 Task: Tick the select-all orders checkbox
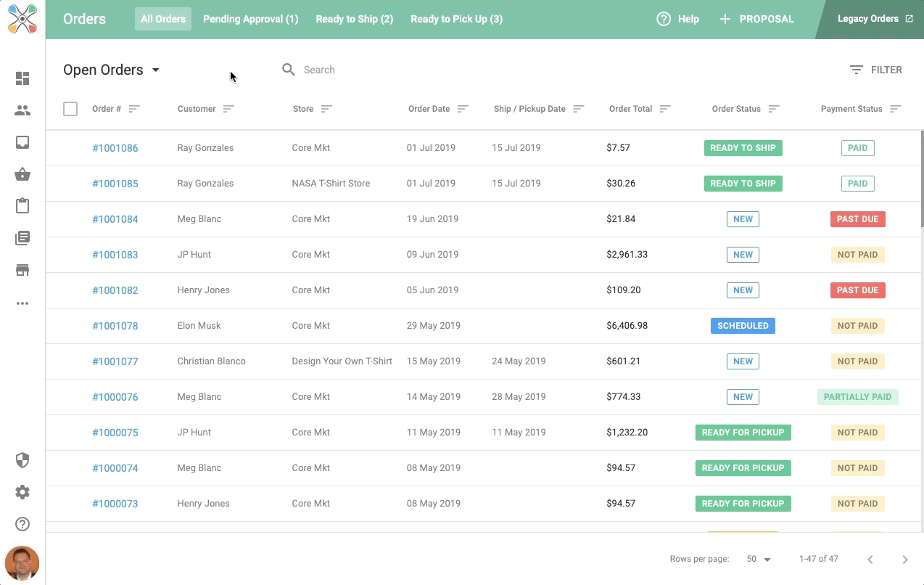tap(70, 109)
